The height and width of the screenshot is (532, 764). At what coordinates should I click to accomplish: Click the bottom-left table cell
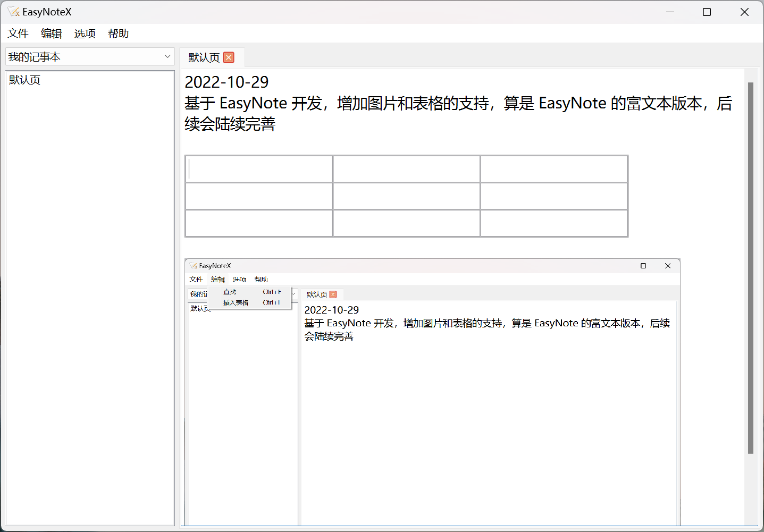pyautogui.click(x=259, y=223)
